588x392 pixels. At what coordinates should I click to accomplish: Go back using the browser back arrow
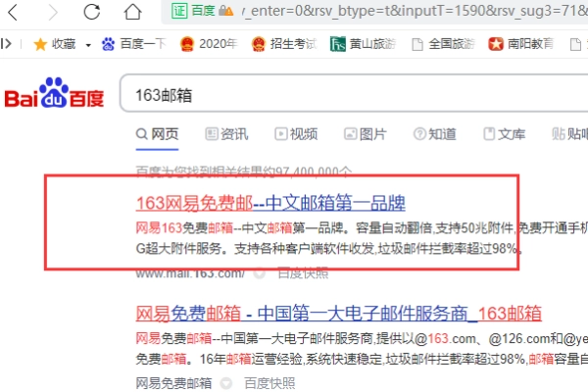coord(13,12)
